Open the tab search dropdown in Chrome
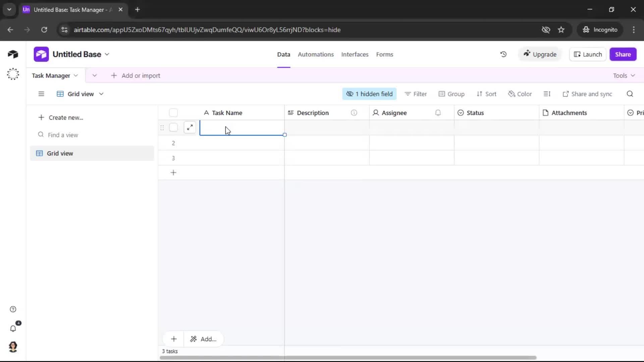 click(x=9, y=9)
